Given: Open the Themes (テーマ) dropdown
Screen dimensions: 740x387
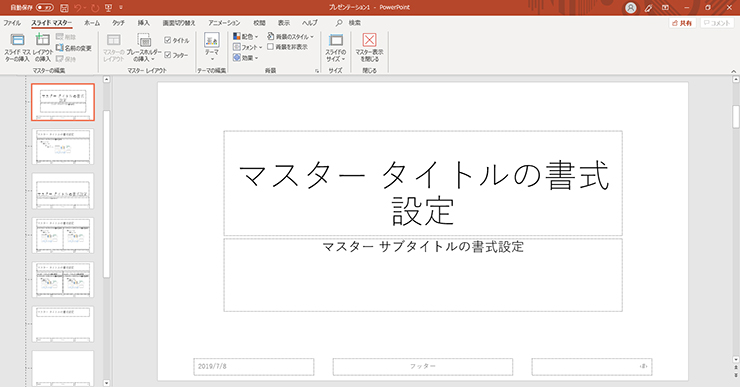Looking at the screenshot, I should pyautogui.click(x=212, y=47).
